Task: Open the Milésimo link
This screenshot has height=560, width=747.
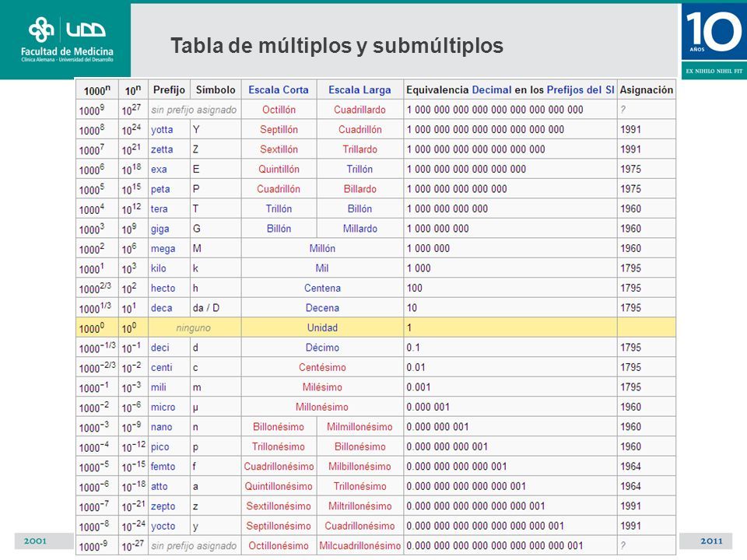Action: point(322,387)
